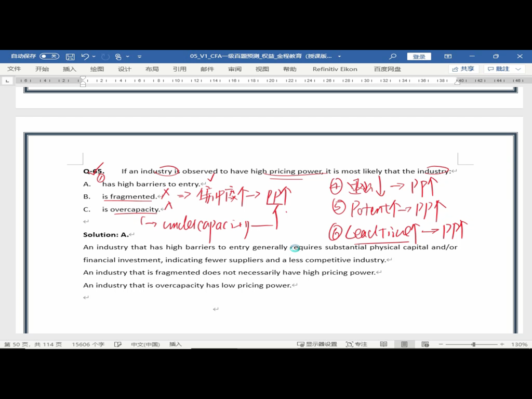Screen dimensions: 532x399
Task: Open the Refinitiv Eikon tab
Action: [x=335, y=69]
